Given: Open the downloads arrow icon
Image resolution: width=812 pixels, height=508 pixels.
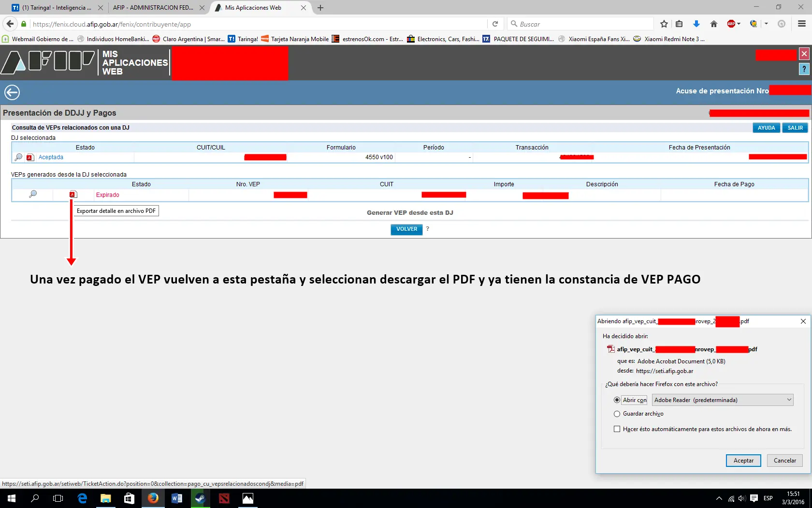Looking at the screenshot, I should (696, 24).
